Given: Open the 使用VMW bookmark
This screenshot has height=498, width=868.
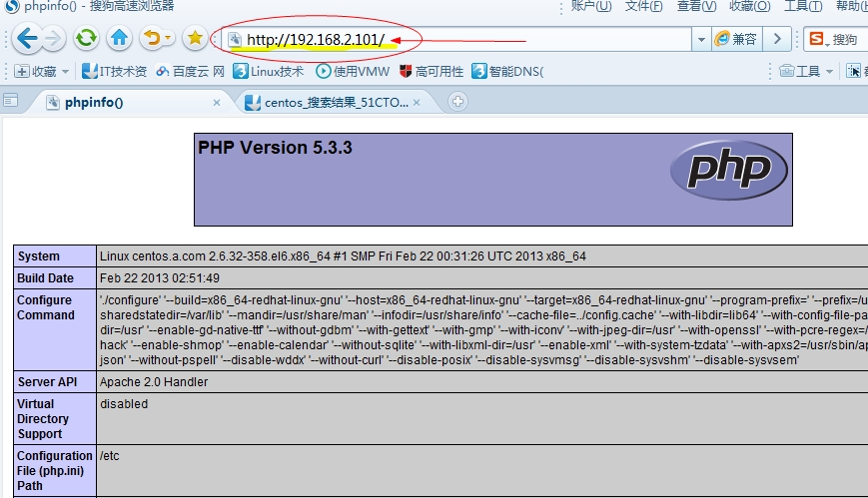Looking at the screenshot, I should (x=353, y=72).
